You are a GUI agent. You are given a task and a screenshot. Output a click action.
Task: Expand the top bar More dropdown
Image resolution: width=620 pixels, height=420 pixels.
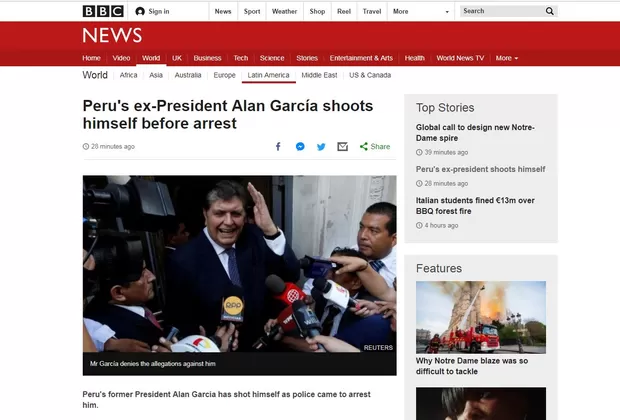pos(420,11)
